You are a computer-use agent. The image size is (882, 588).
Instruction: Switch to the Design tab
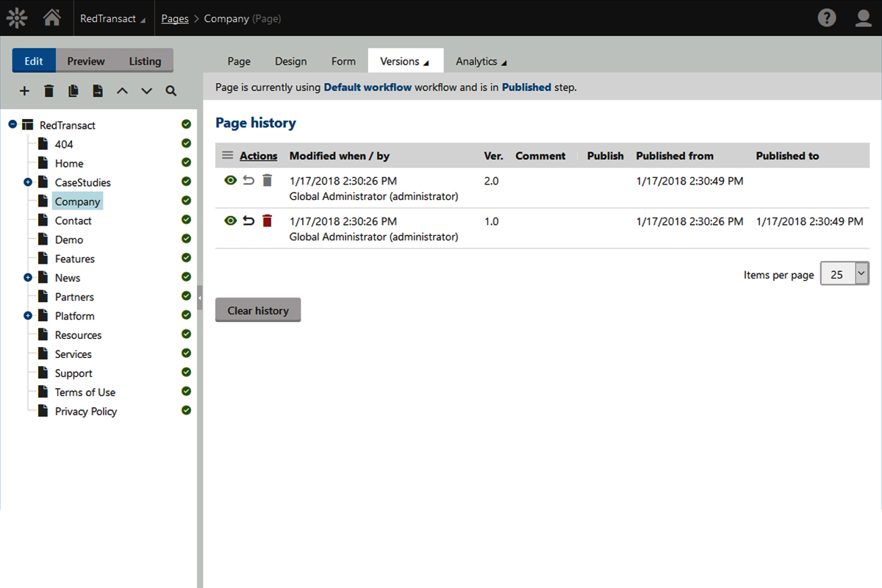pos(290,61)
